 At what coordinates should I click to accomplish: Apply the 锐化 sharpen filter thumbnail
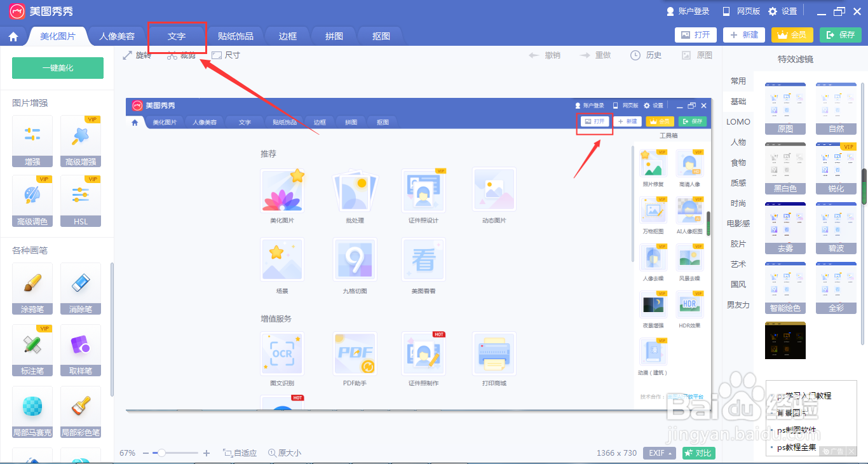click(x=836, y=168)
